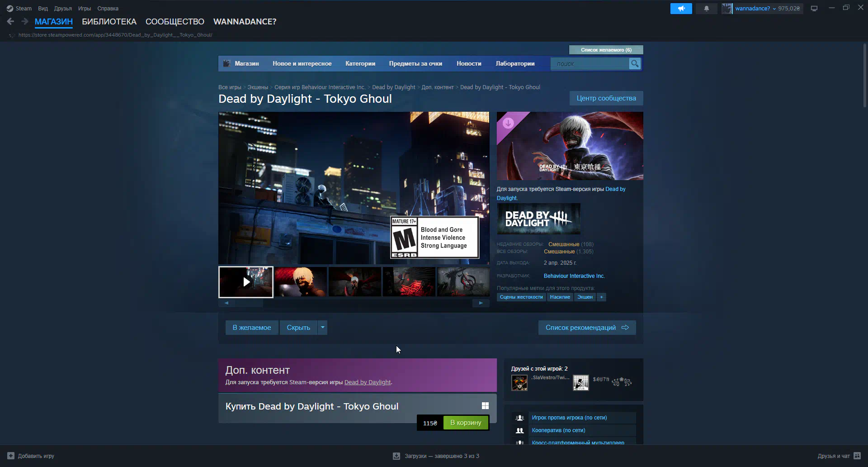Open friends and chat icon
The image size is (868, 467).
pos(857,456)
